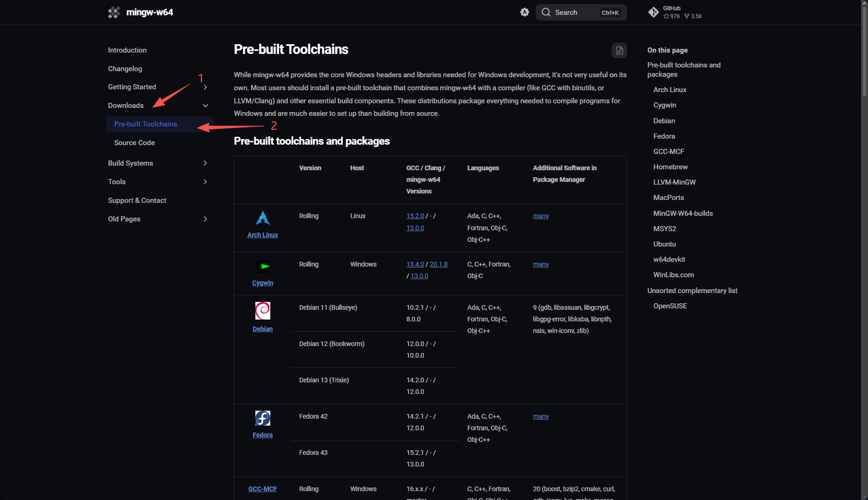This screenshot has height=500, width=868.
Task: Click the edit page icon beside title
Action: point(619,50)
